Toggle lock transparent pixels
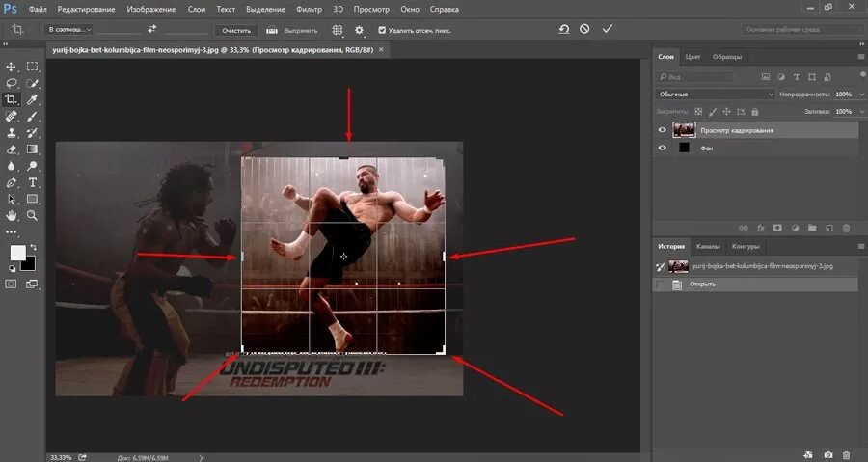 coord(698,112)
